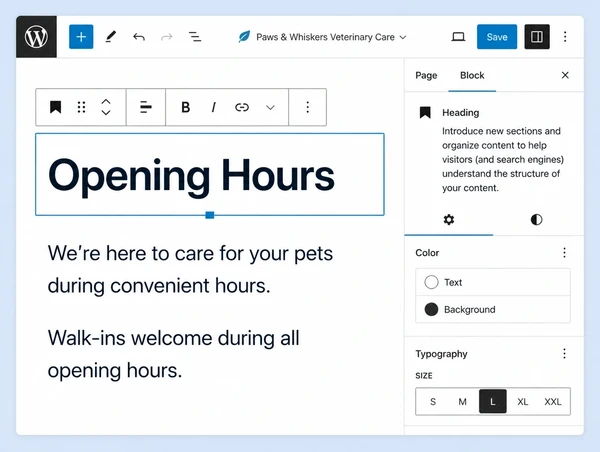Switch to the Page tab

(x=426, y=75)
